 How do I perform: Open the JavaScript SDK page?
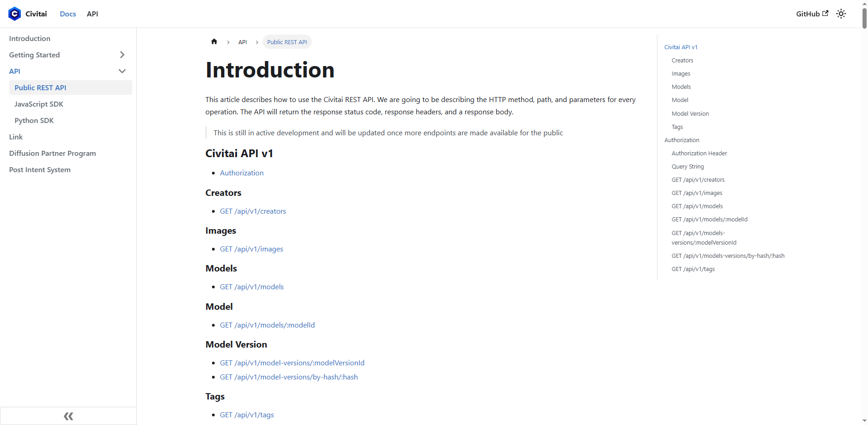pyautogui.click(x=39, y=104)
